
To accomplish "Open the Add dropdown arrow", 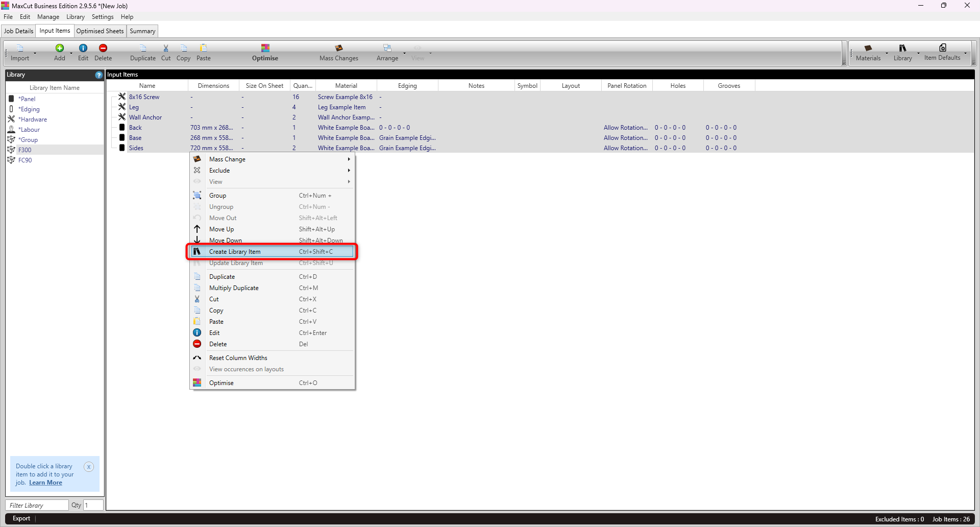I will pos(71,53).
